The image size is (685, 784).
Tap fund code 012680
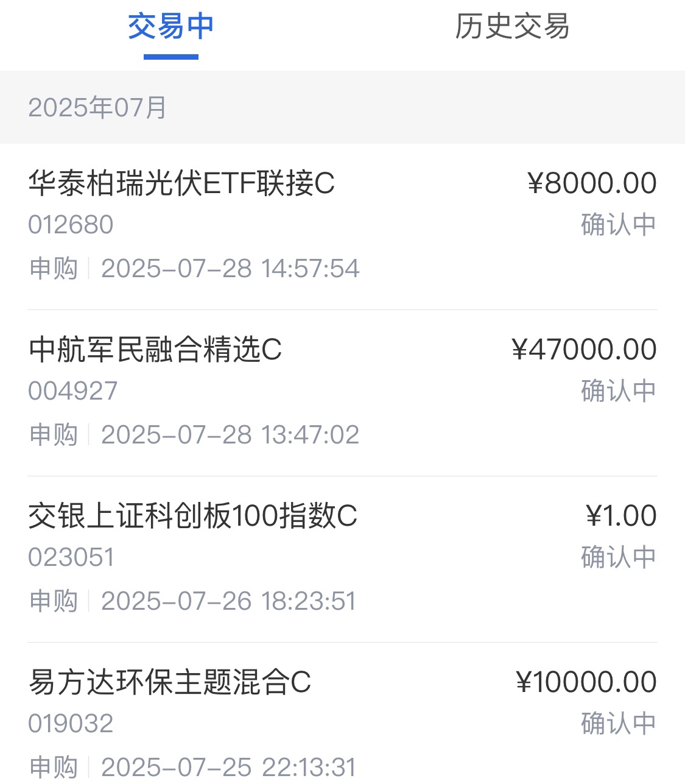71,225
